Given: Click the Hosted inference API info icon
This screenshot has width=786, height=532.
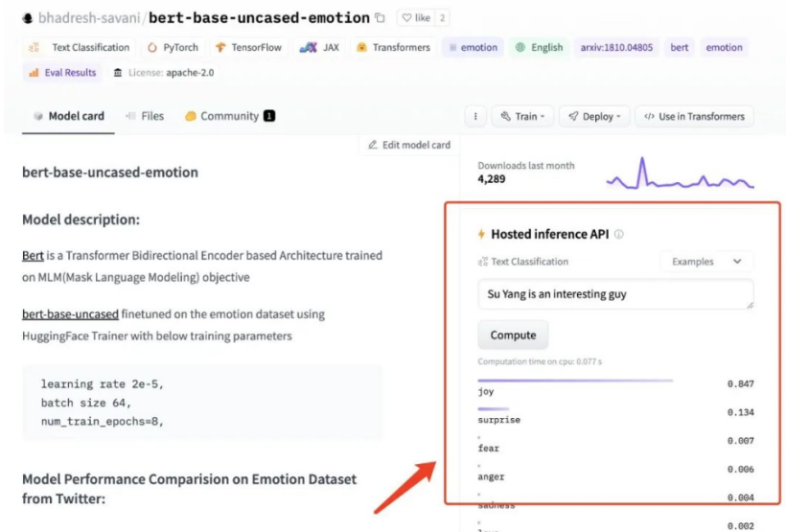Looking at the screenshot, I should pos(619,234).
